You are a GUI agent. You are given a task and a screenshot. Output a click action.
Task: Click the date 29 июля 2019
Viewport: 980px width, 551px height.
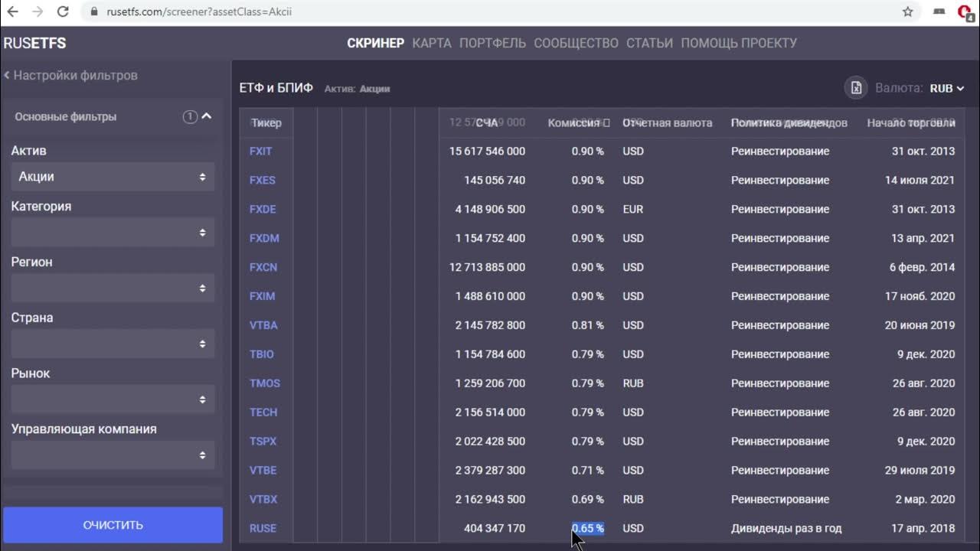(920, 470)
